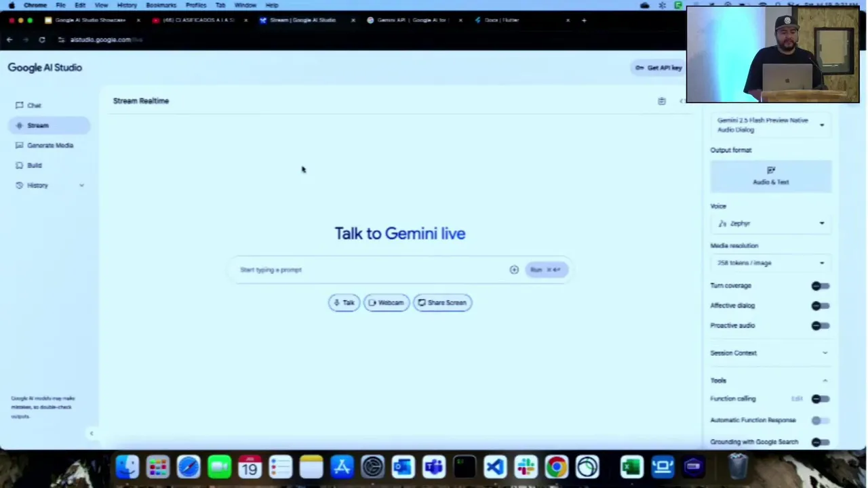This screenshot has width=868, height=488.
Task: Reload the page
Action: click(x=42, y=40)
